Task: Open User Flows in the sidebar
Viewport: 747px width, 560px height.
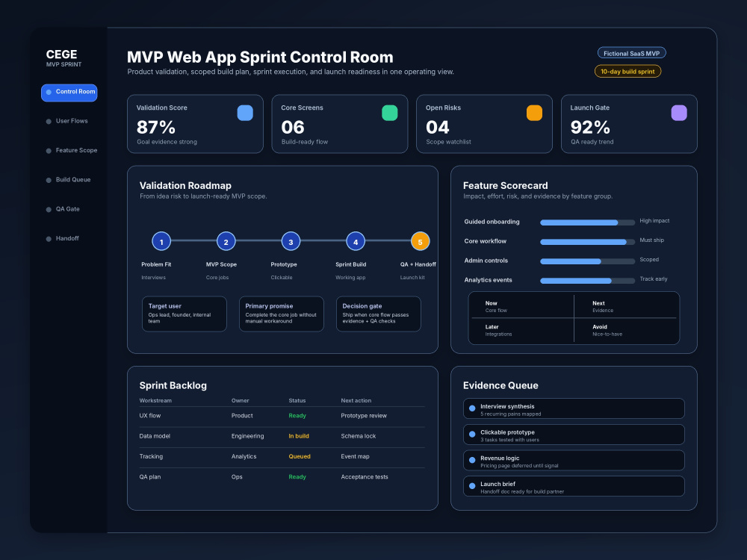Action: tap(69, 122)
